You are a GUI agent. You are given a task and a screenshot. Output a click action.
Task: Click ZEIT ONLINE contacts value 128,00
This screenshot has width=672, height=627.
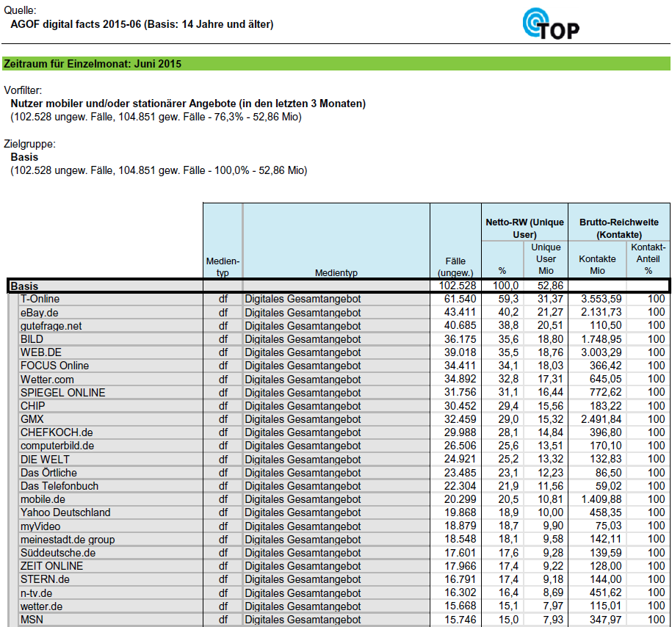coord(605,567)
